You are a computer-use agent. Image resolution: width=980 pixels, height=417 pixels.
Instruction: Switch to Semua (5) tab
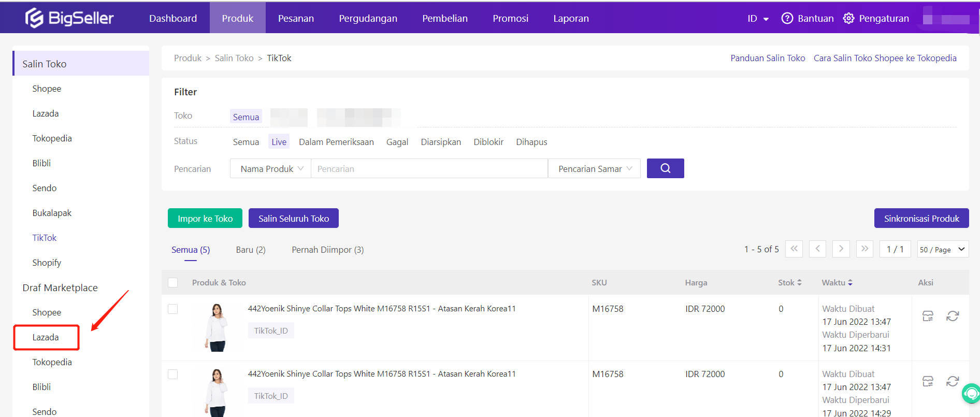point(191,250)
